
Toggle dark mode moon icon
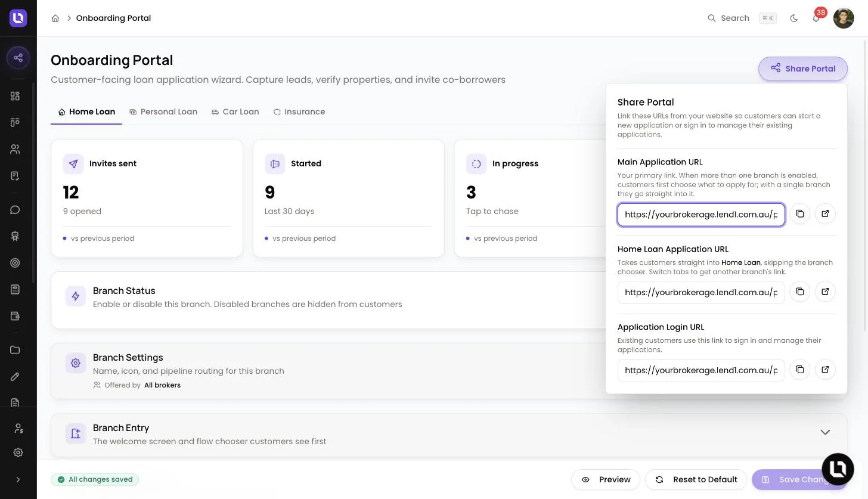coord(793,18)
